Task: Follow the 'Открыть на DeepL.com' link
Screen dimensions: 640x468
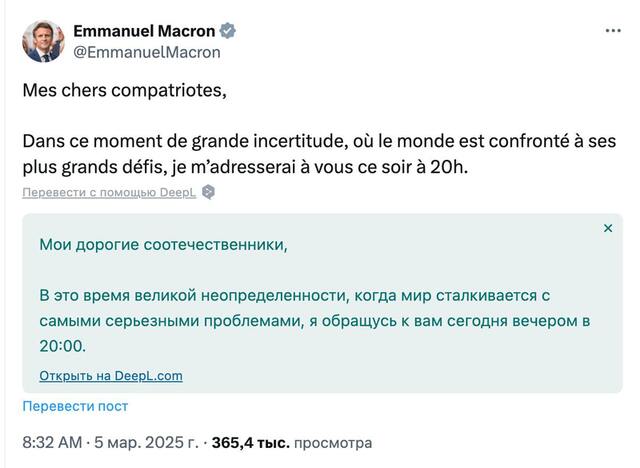Action: 111,376
